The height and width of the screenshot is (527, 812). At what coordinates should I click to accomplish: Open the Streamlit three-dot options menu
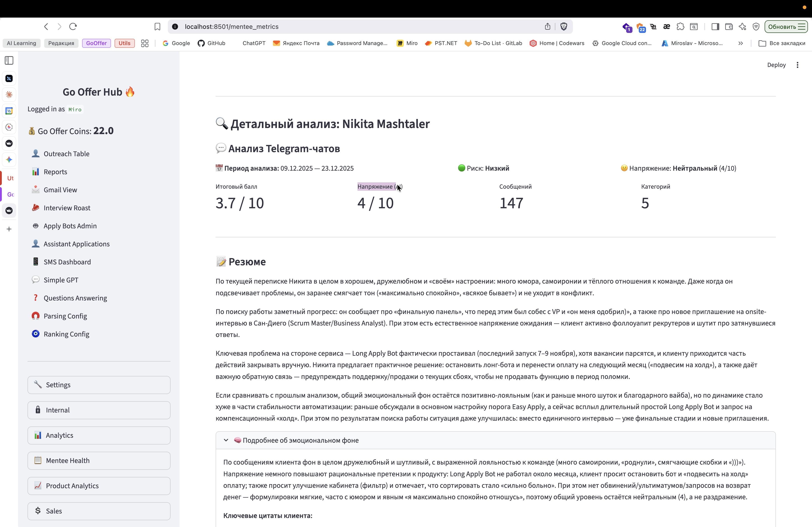click(797, 65)
